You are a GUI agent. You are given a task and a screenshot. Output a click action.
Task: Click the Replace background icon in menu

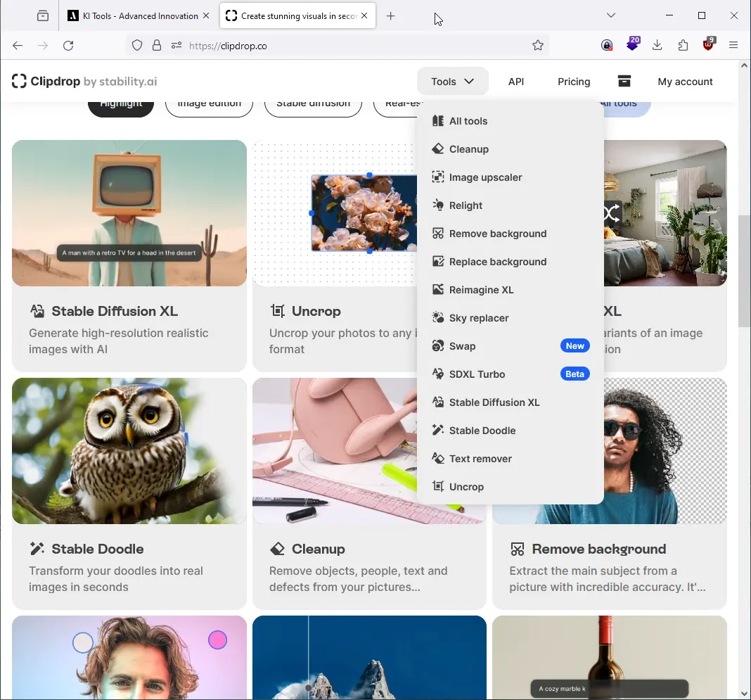438,262
